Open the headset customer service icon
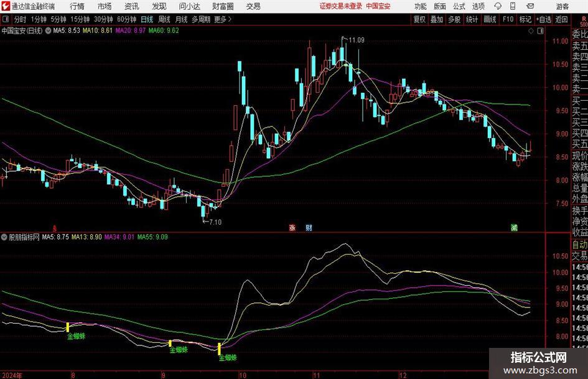Viewport: 588px width, 379px height. click(x=498, y=6)
